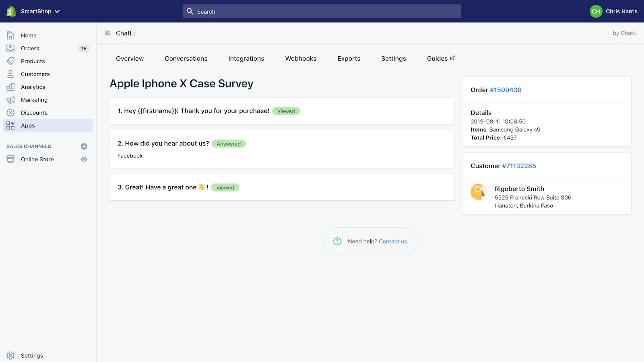Open Orders in sidebar
This screenshot has height=362, width=644.
30,48
